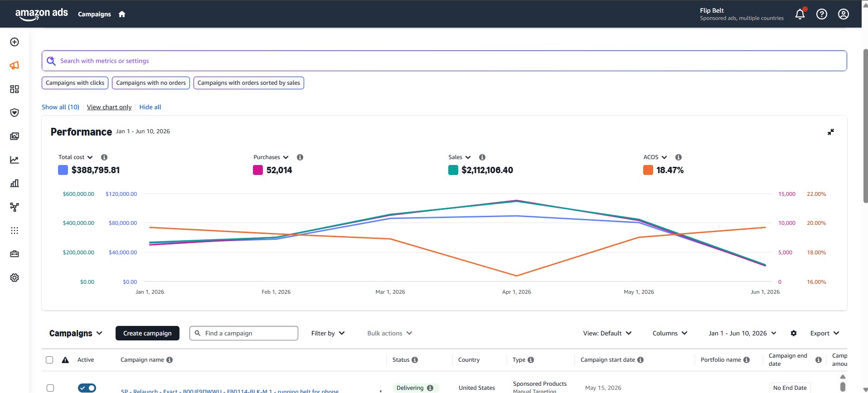Open the help question mark icon
Viewport: 868px width, 393px height.
click(x=822, y=14)
